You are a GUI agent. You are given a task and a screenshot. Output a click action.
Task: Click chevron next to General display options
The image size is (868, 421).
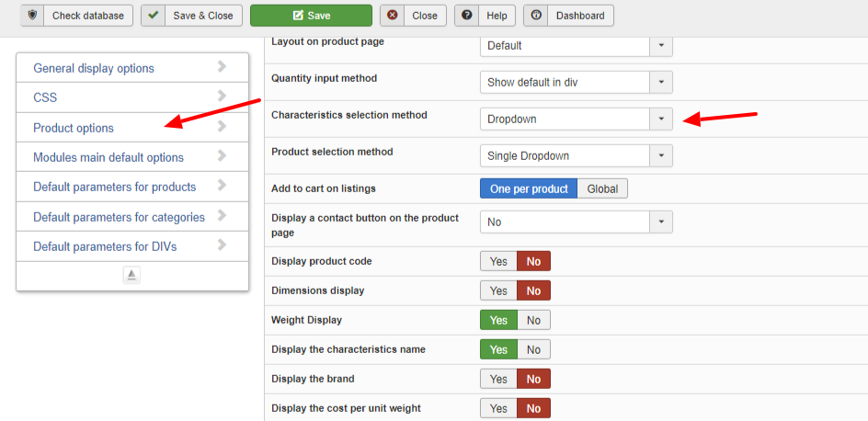pos(222,66)
